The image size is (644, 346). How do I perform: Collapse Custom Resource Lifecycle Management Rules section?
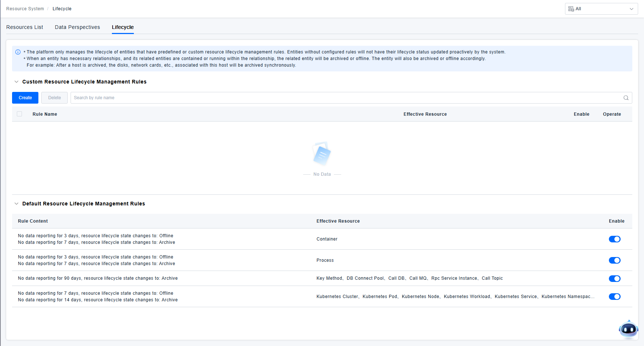pyautogui.click(x=16, y=82)
